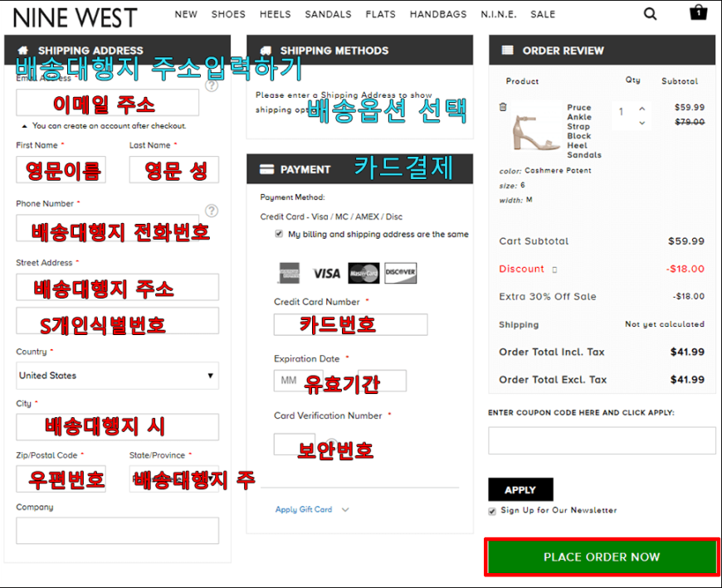The height and width of the screenshot is (588, 722).
Task: Select the Discover card logo
Action: pyautogui.click(x=401, y=274)
